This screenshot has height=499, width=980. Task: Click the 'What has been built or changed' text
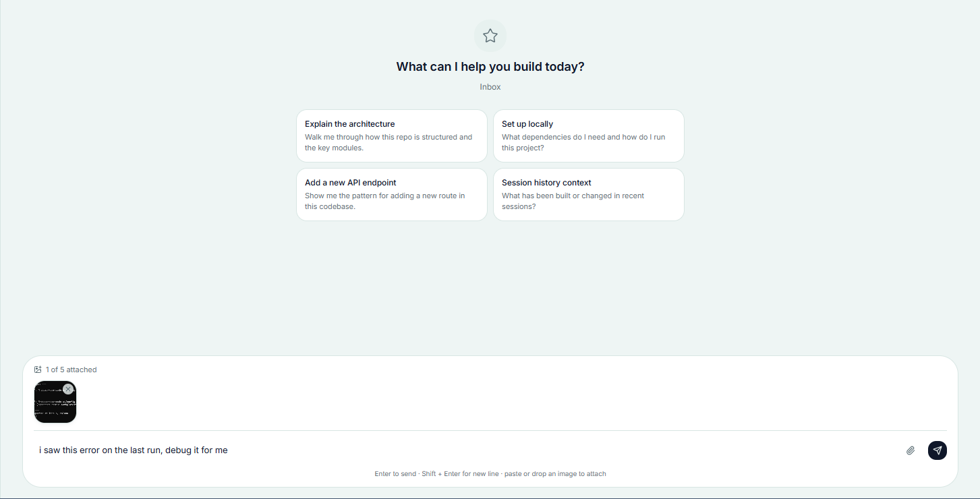[x=573, y=201]
